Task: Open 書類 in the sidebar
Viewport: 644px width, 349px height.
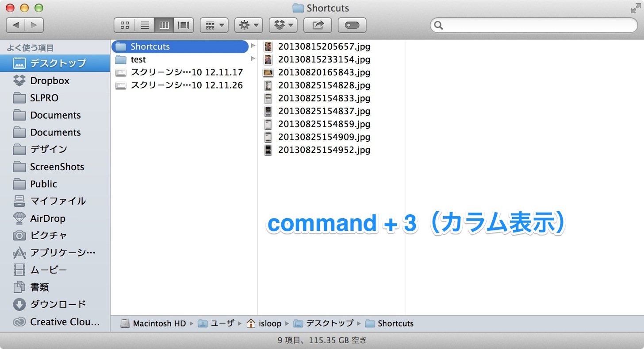Action: point(55,287)
